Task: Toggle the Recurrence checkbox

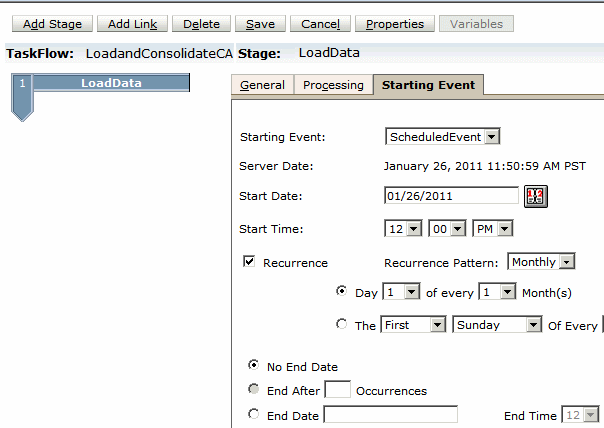Action: coord(249,262)
